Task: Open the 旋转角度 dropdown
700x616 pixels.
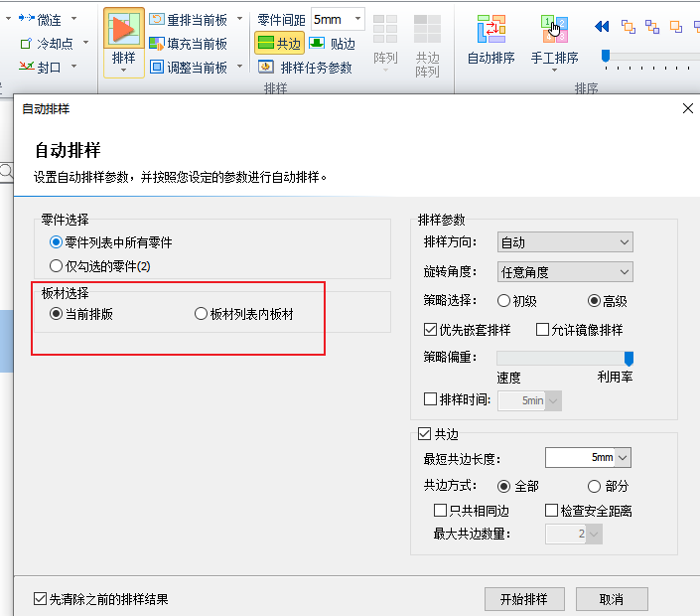Action: tap(565, 271)
